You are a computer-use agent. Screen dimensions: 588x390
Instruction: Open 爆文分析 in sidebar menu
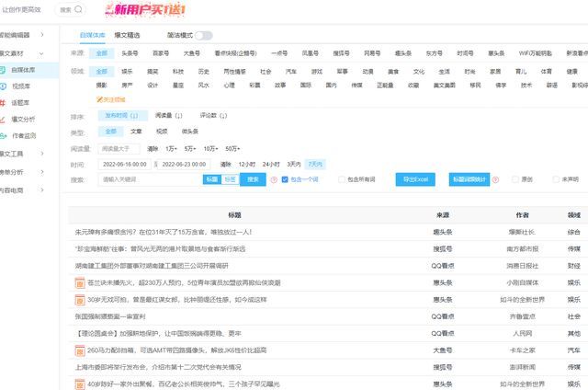[23, 120]
